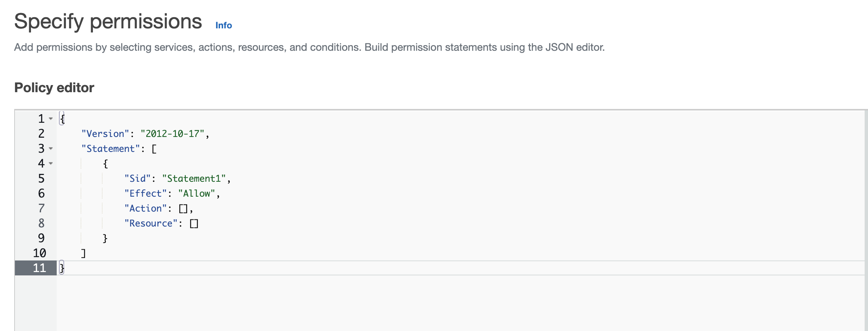
Task: Click the Version key text
Action: [x=105, y=134]
